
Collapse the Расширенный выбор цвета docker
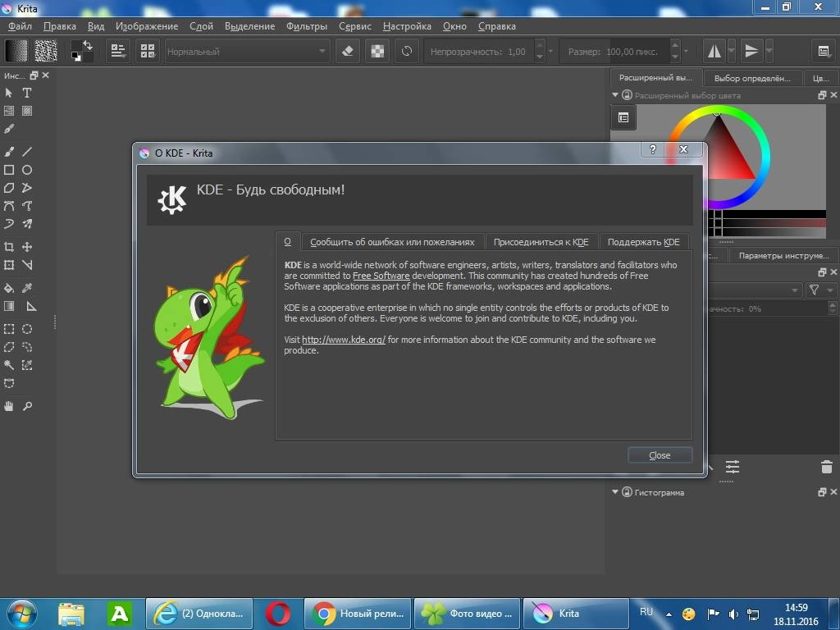[x=615, y=95]
